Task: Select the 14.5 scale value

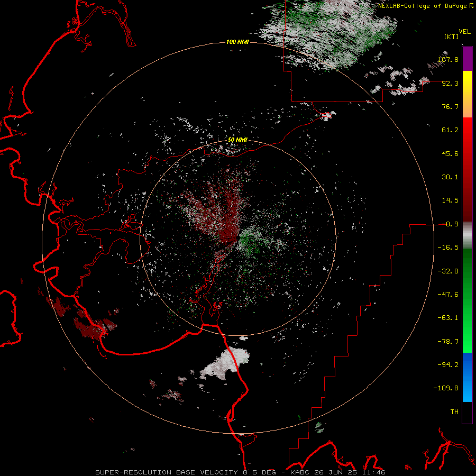Action: pos(450,200)
